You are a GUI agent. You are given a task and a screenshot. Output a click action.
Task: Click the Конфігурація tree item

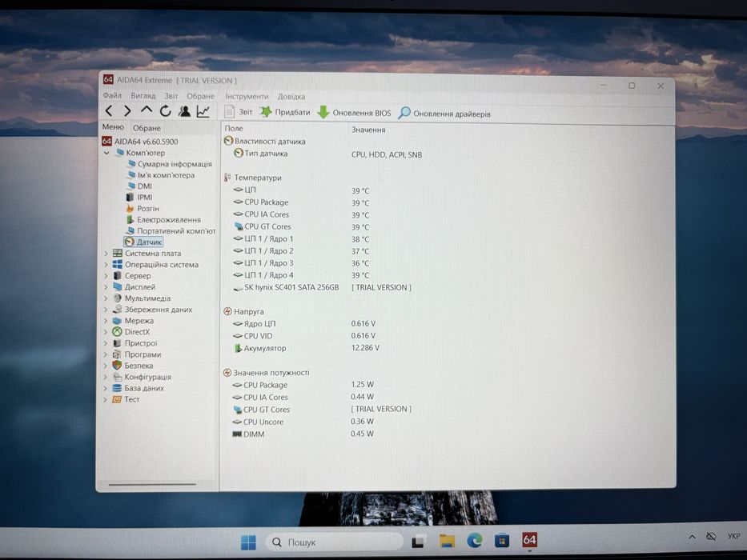142,377
